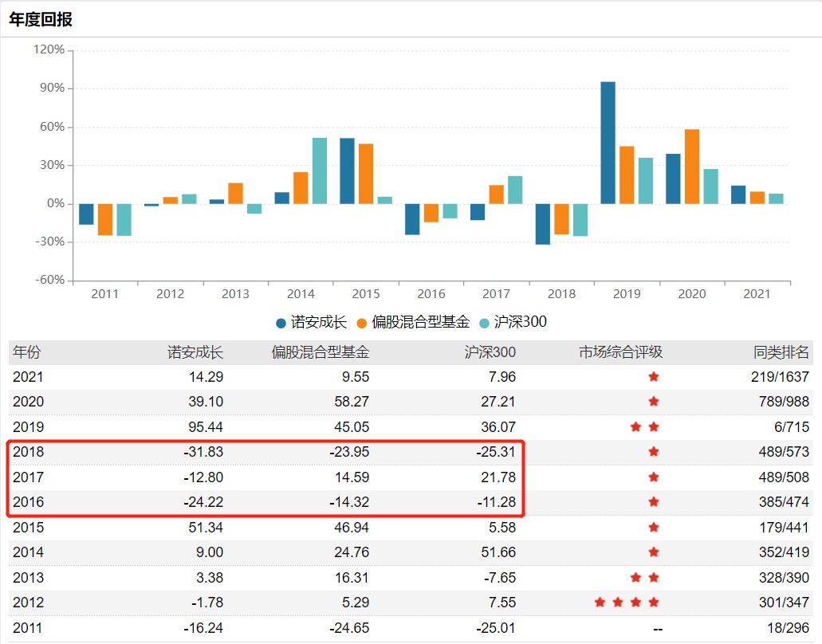Image resolution: width=822 pixels, height=644 pixels.
Task: Select the 18/296 ranking cell
Action: [789, 628]
